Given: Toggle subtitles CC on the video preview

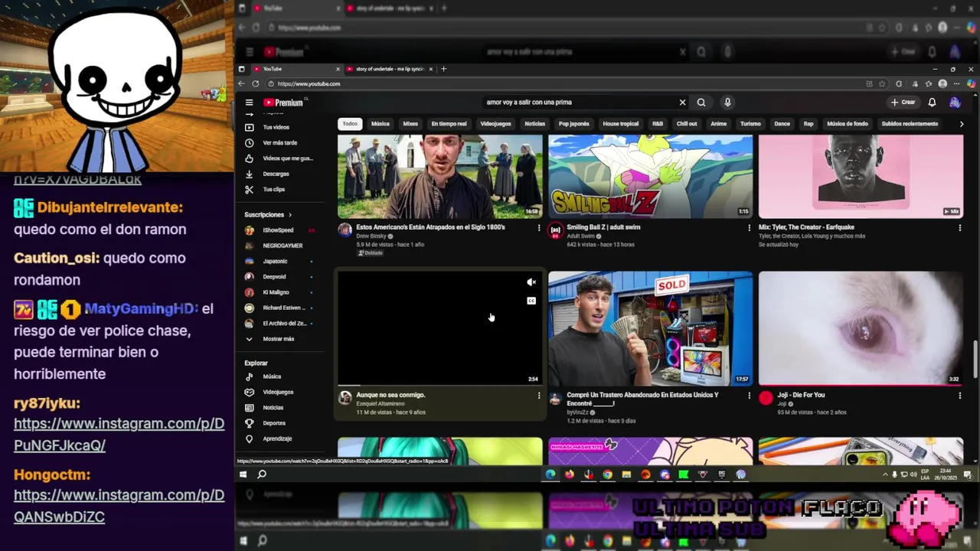Looking at the screenshot, I should [531, 301].
